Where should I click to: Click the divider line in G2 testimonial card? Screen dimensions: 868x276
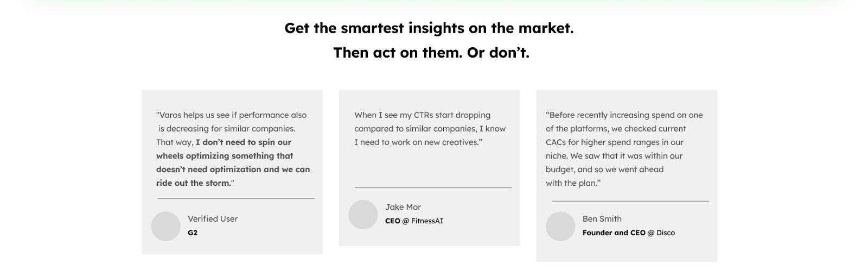tap(236, 198)
